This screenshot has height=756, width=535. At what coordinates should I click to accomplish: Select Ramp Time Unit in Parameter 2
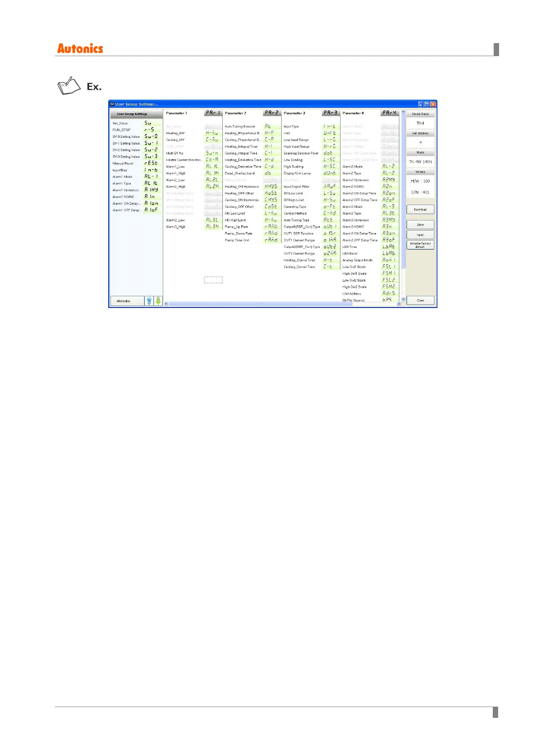[x=252, y=240]
